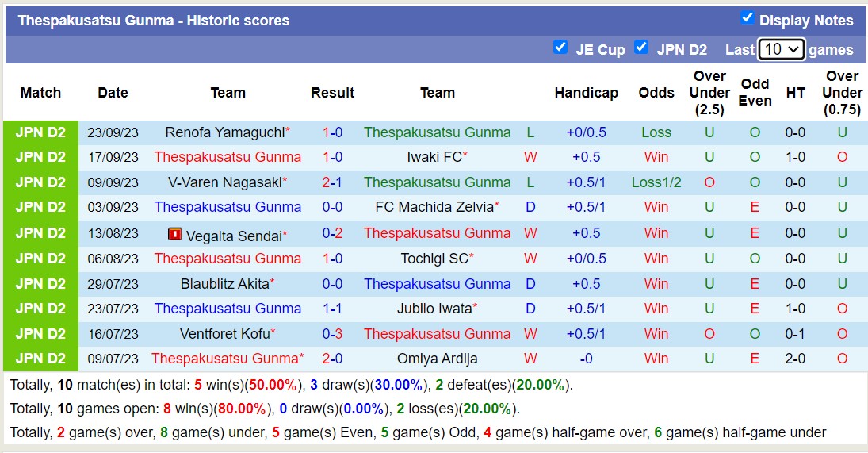Click the 0-3 result against Ventforet Kofu
Viewport: 868px width, 453px height.
click(x=332, y=334)
